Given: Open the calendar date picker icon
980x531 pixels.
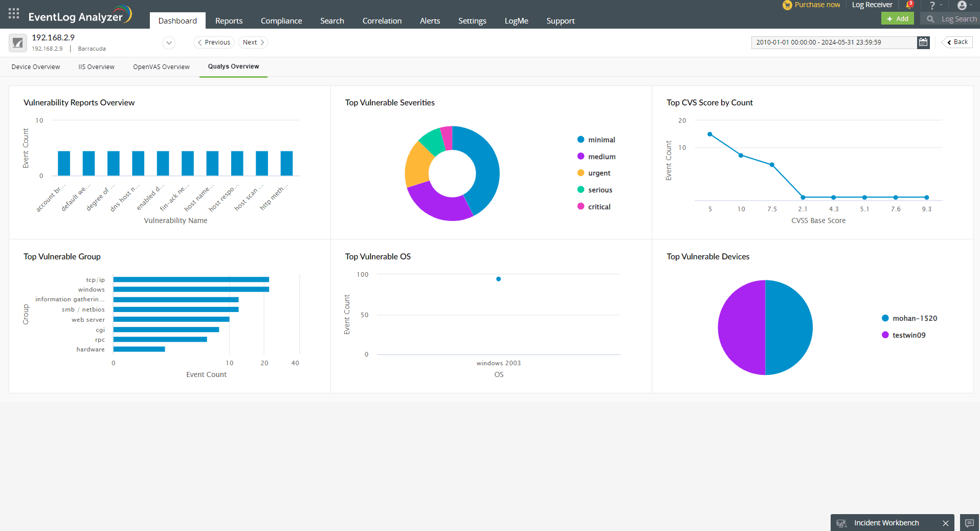Looking at the screenshot, I should (923, 42).
